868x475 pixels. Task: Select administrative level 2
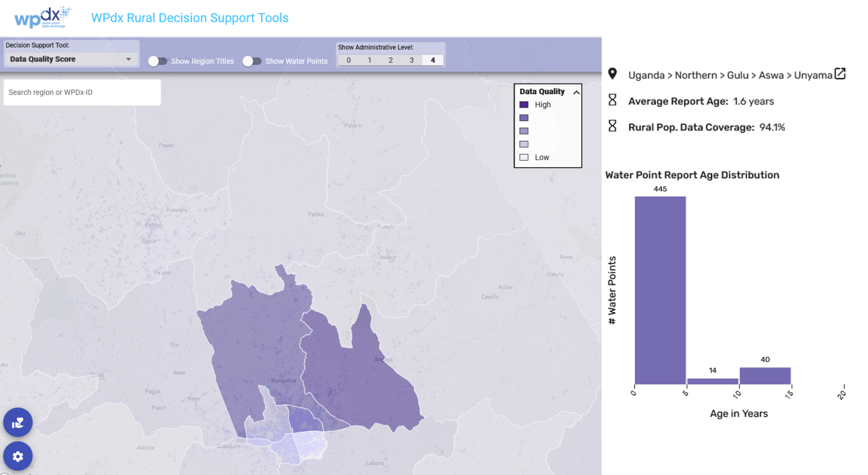[x=390, y=60]
